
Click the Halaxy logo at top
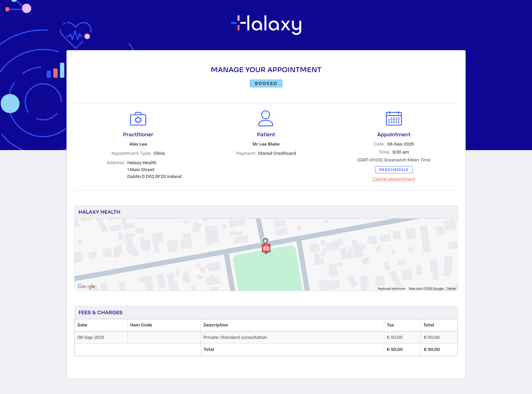[x=266, y=25]
